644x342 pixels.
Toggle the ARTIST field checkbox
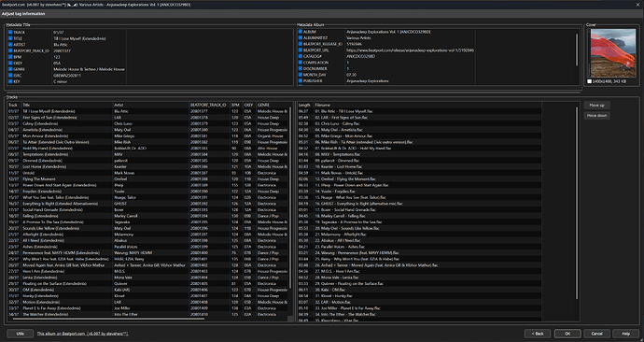coord(10,45)
